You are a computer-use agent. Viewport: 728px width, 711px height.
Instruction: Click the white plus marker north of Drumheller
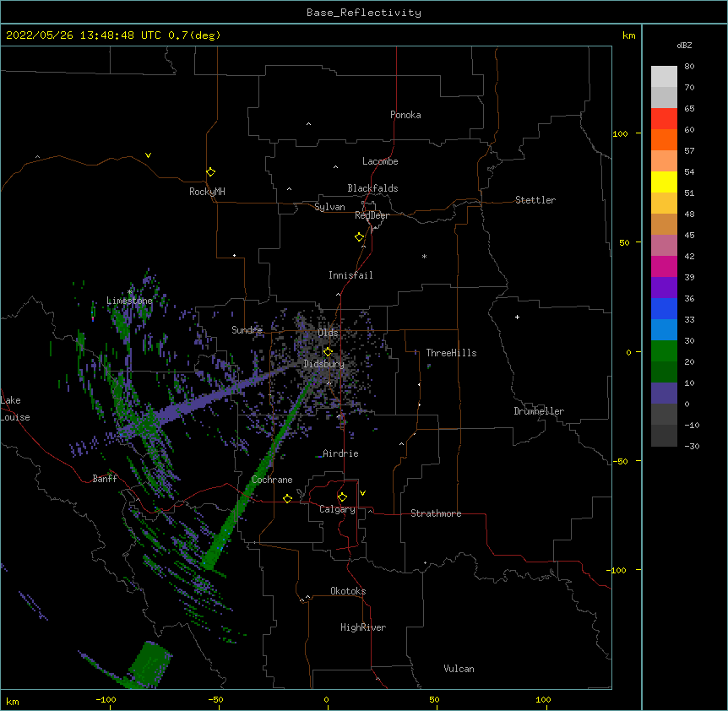517,317
